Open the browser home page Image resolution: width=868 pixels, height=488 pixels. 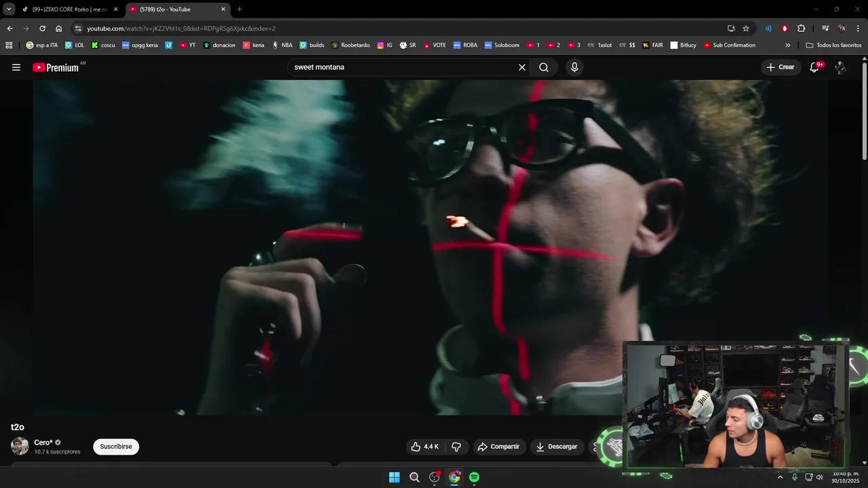[58, 28]
